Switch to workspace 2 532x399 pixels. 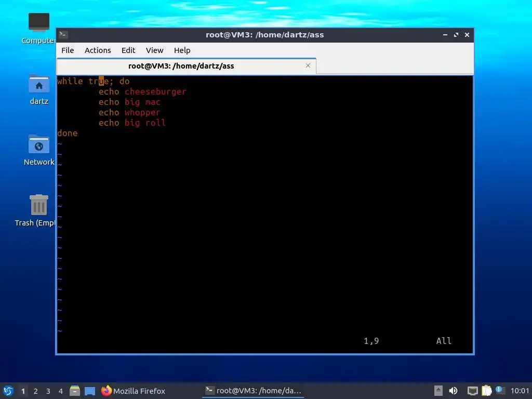click(x=36, y=391)
